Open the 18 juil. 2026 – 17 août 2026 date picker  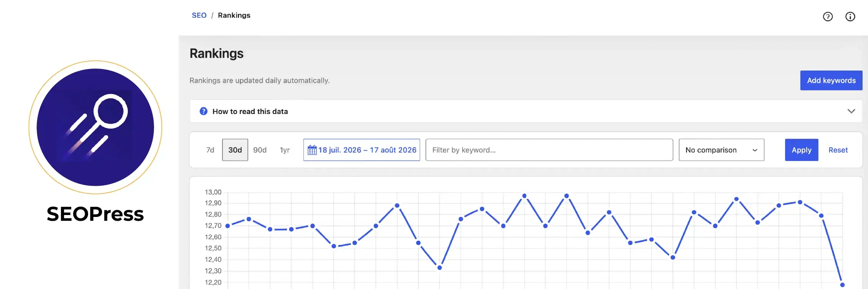click(362, 150)
